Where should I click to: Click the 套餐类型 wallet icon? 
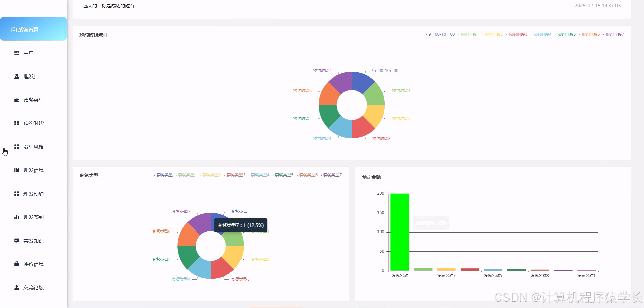coord(17,100)
